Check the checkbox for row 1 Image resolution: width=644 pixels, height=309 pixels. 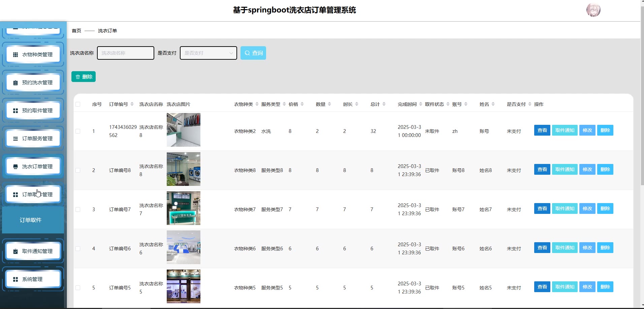[x=78, y=131]
